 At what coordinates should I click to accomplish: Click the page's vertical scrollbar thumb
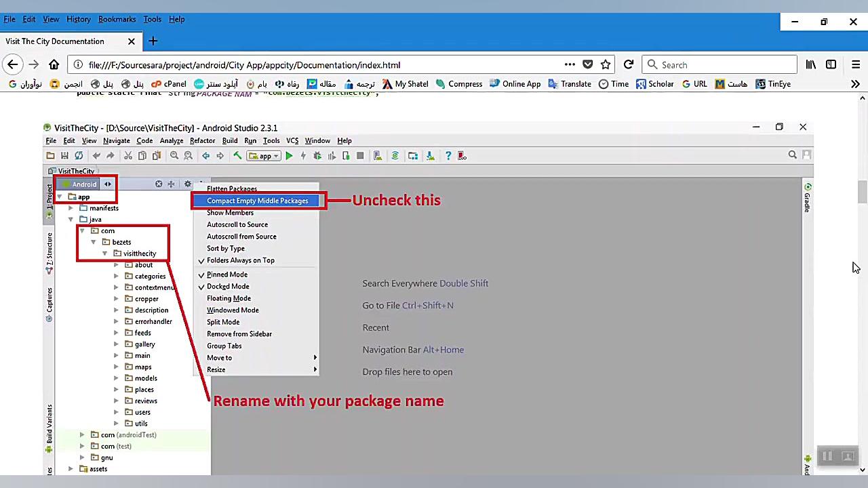point(862,192)
